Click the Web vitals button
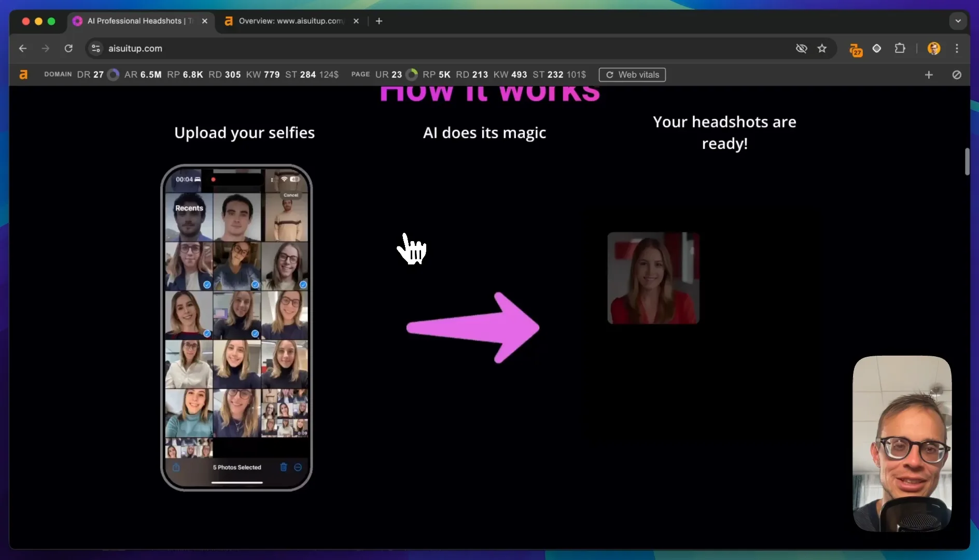979x560 pixels. (632, 75)
